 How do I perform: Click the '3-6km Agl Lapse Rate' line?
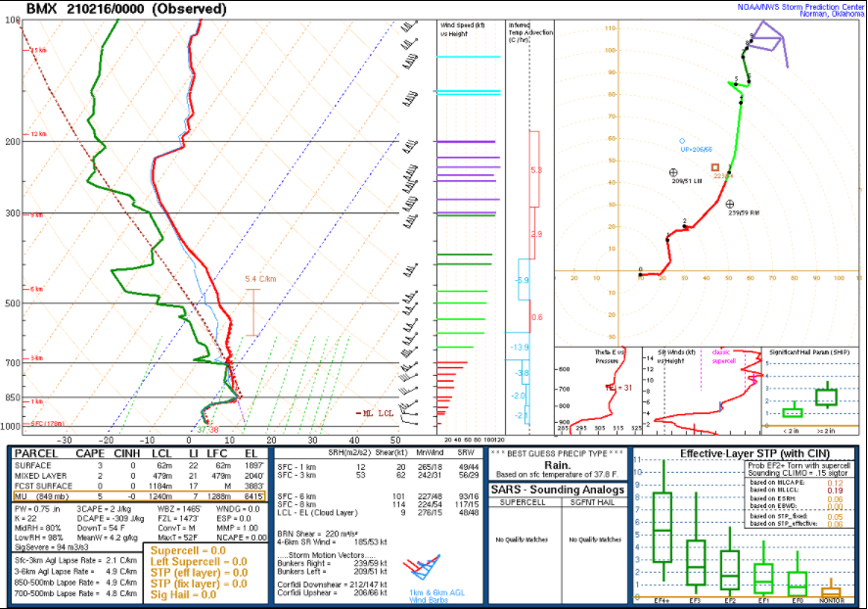click(x=75, y=572)
